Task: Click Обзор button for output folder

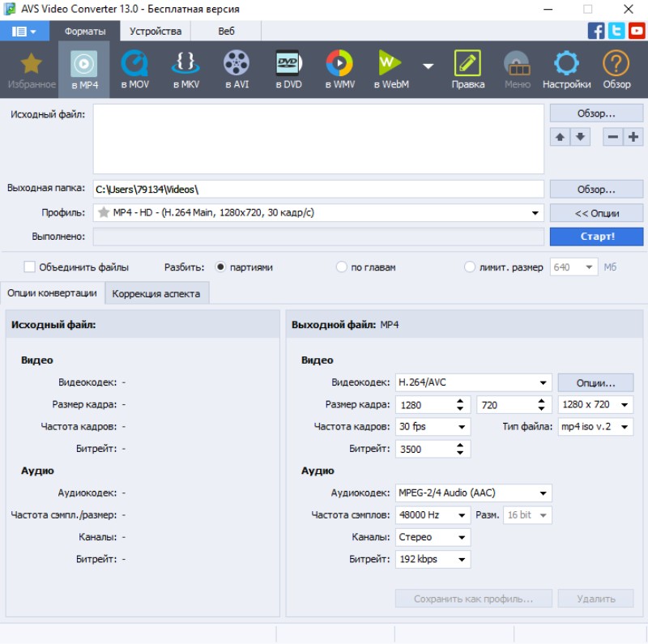Action: pos(596,190)
